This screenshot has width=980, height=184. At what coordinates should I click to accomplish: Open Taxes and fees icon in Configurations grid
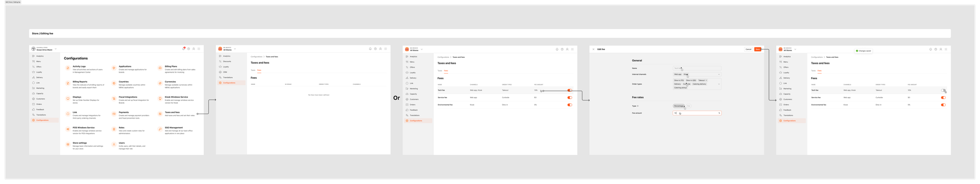pos(160,114)
